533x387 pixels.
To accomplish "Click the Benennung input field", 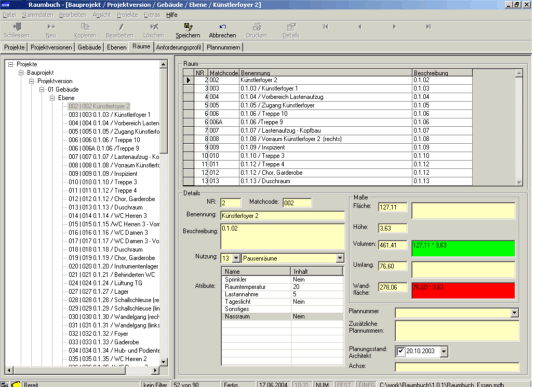I will point(282,216).
